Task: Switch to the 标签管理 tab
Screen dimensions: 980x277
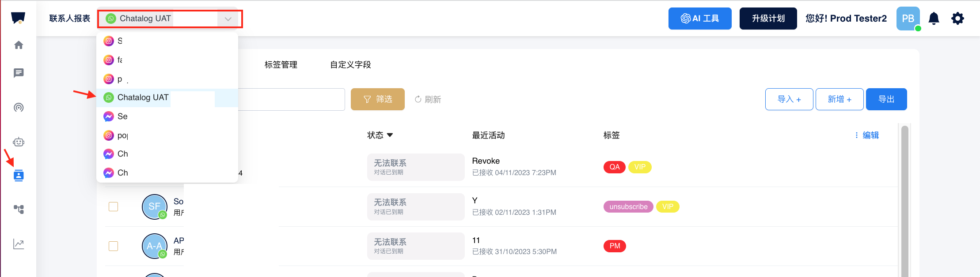Action: pos(281,65)
